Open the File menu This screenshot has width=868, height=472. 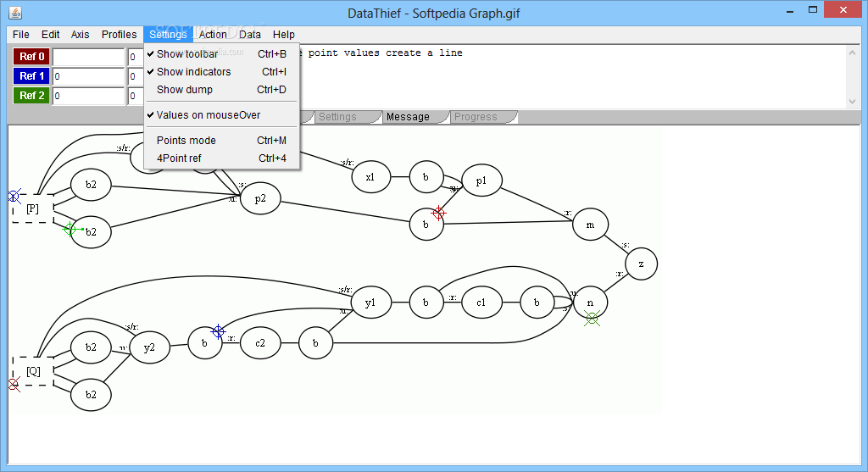tap(21, 34)
